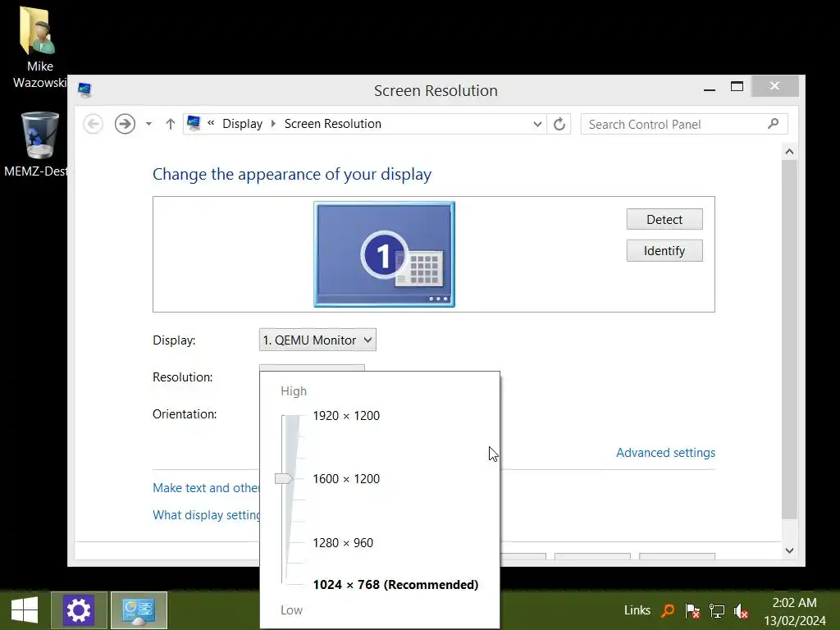Screen dimensions: 840x630
Task: Click the Identify button
Action: point(664,251)
